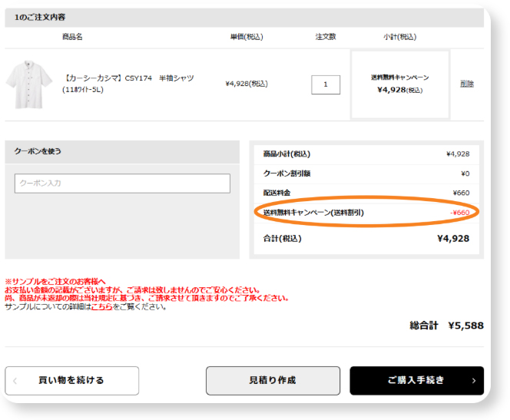Create a quote with 見積り作成
Screen dimensions: 510x420
[x=273, y=381]
